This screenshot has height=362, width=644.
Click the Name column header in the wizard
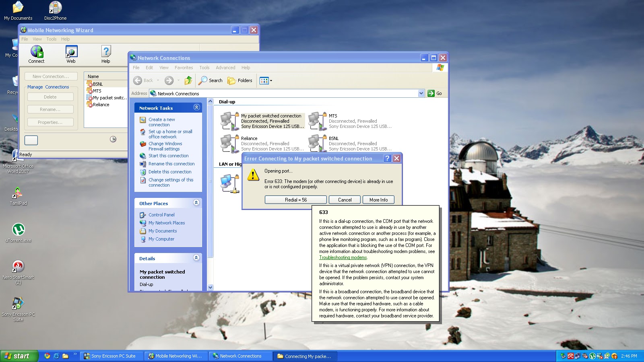106,76
